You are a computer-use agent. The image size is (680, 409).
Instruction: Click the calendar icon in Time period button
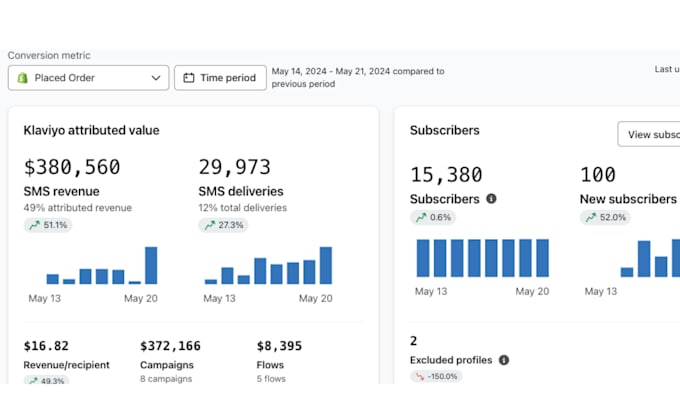click(189, 78)
